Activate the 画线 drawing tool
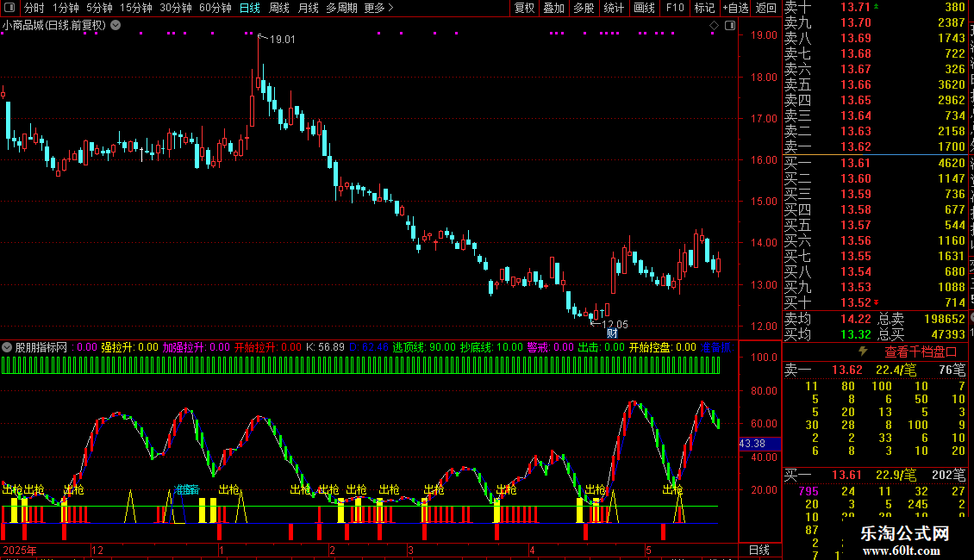The height and width of the screenshot is (560, 974). coord(644,8)
